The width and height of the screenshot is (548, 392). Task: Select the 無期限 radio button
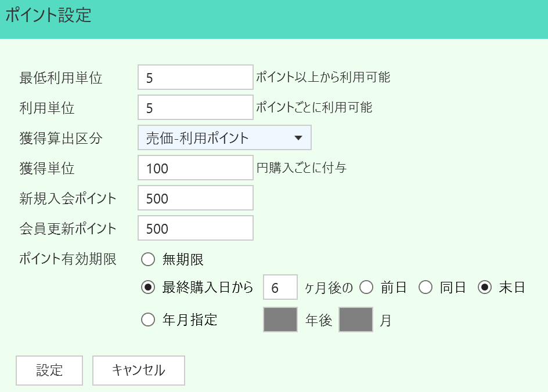[x=149, y=259]
